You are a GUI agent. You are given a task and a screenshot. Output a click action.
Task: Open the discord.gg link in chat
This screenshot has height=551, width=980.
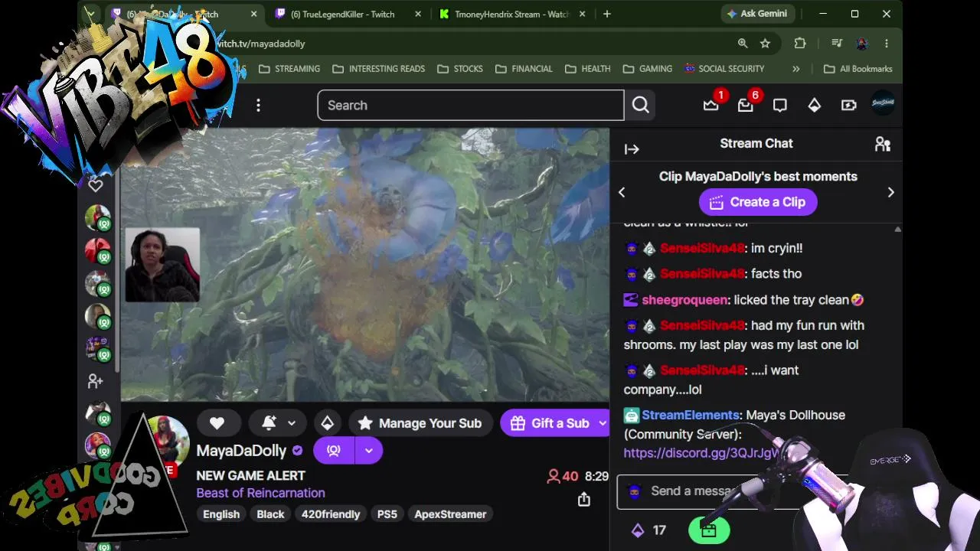tap(701, 453)
